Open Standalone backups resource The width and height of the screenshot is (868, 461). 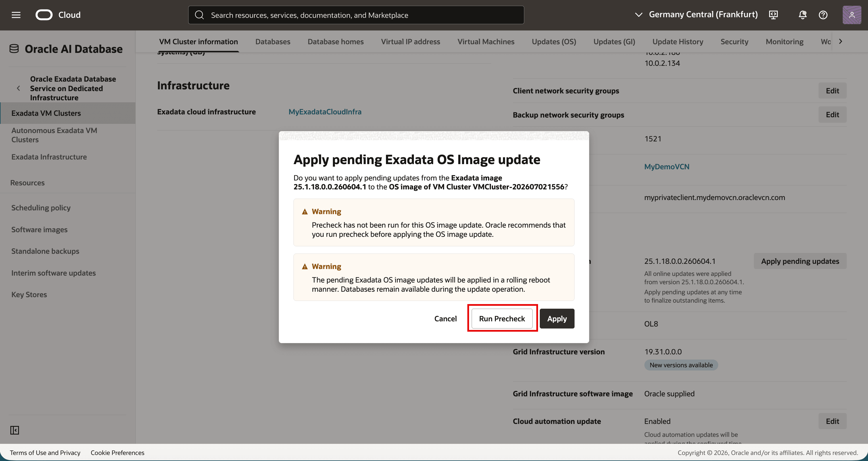[45, 251]
